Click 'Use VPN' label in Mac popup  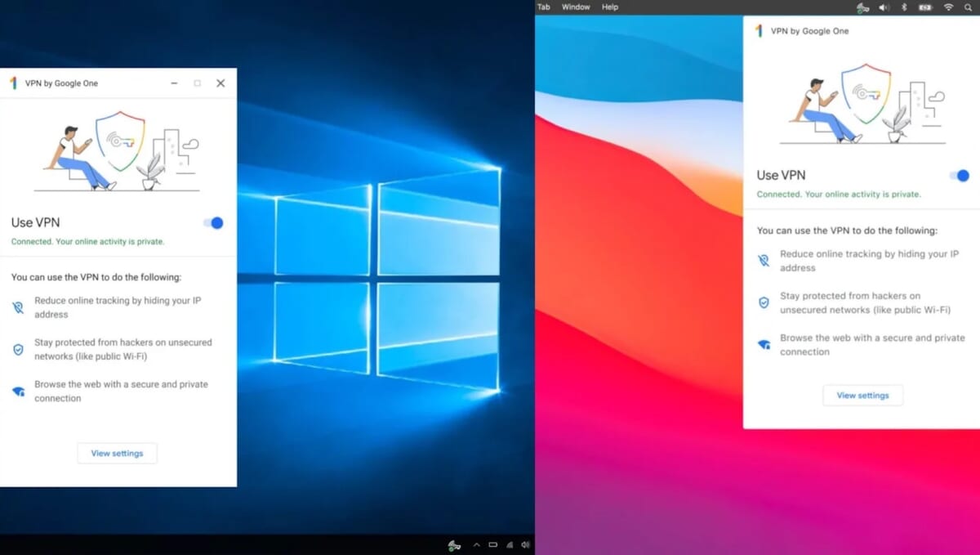782,175
